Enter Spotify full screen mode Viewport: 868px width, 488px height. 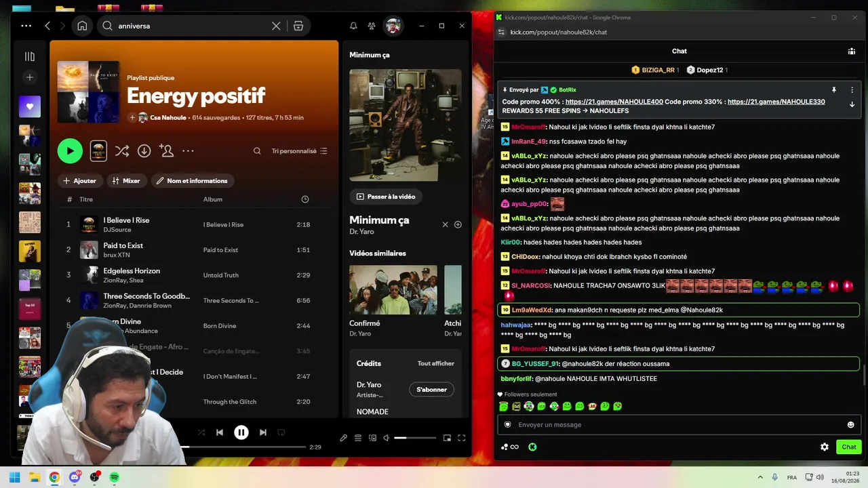[x=461, y=438]
